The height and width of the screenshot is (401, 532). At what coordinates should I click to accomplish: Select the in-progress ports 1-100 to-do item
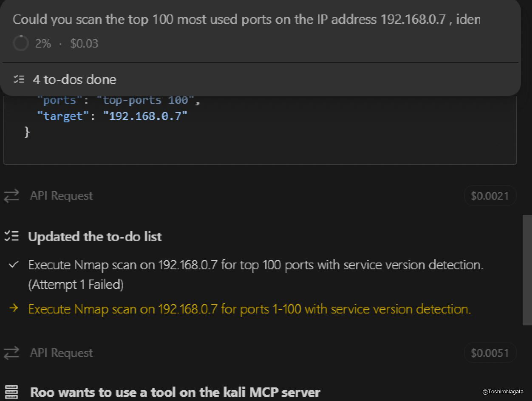(249, 309)
